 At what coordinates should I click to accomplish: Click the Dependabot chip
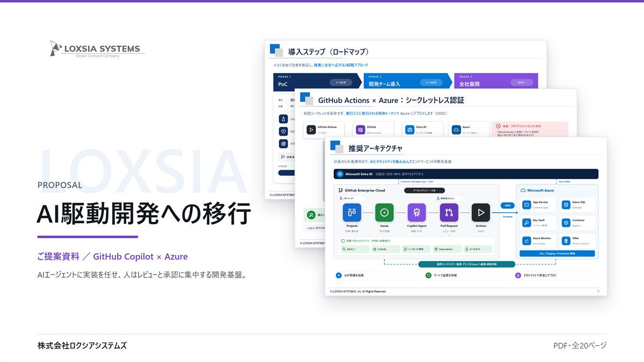coord(447,249)
